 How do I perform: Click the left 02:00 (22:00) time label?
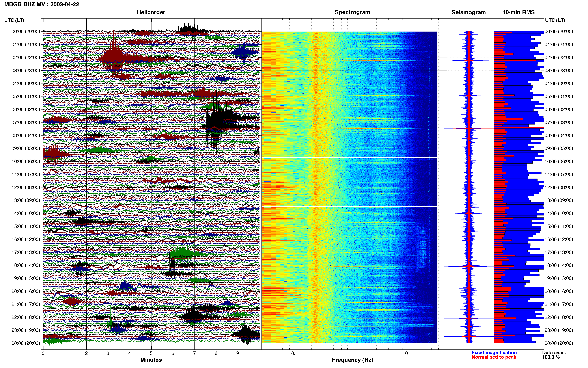click(x=26, y=57)
